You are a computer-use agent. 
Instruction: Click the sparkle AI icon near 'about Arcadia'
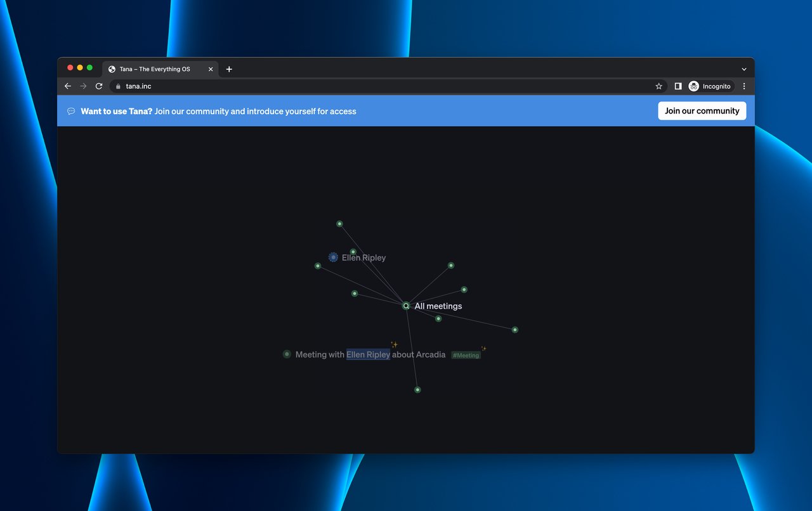tap(394, 344)
